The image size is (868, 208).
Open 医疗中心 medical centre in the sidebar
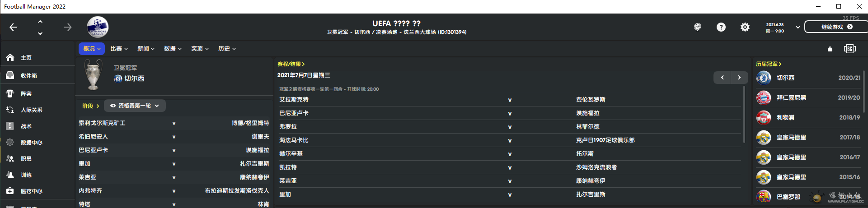tap(31, 191)
